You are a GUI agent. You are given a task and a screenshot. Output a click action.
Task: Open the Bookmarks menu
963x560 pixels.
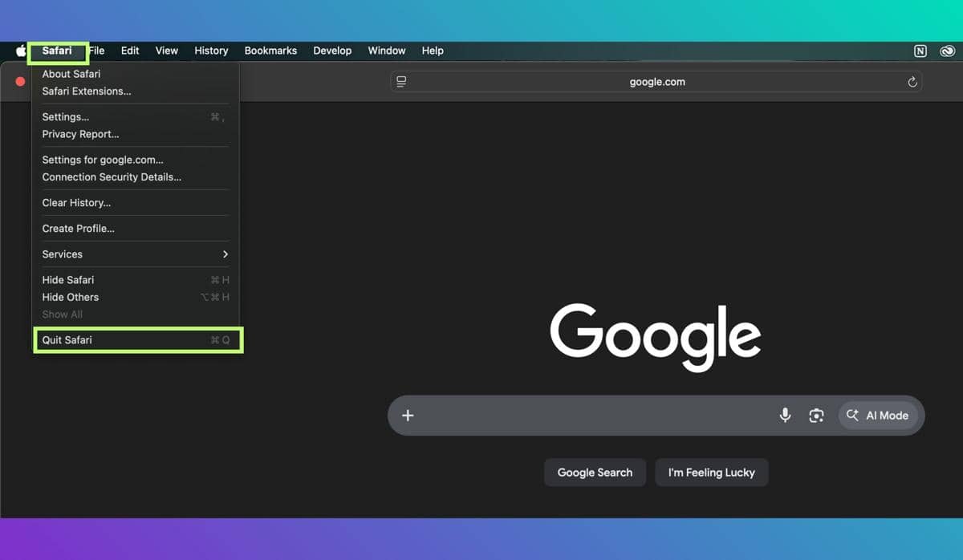(x=270, y=51)
